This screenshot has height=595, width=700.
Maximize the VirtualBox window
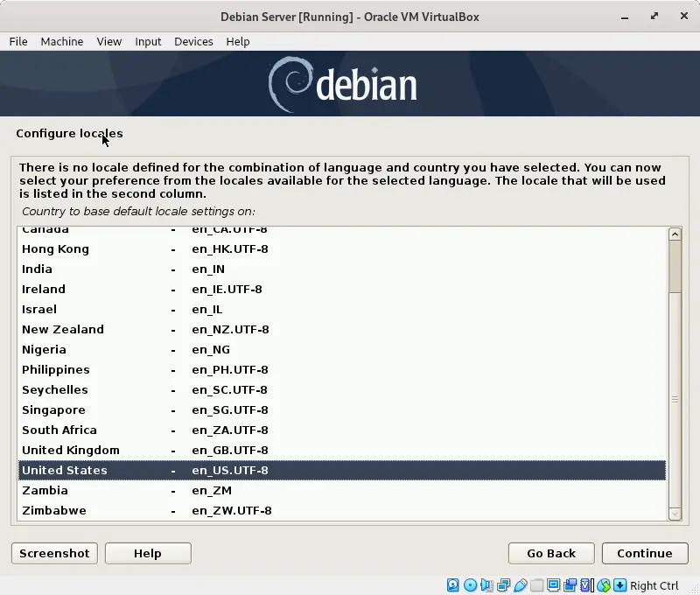[654, 17]
